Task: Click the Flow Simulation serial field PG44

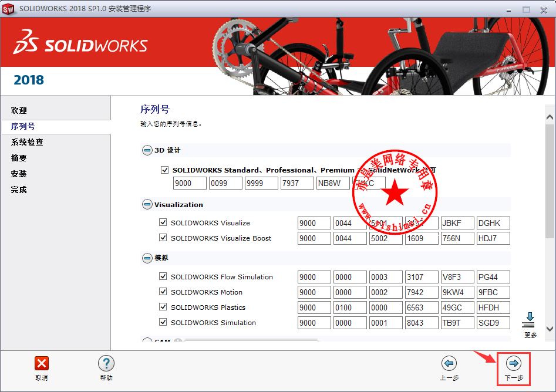Action: point(493,277)
